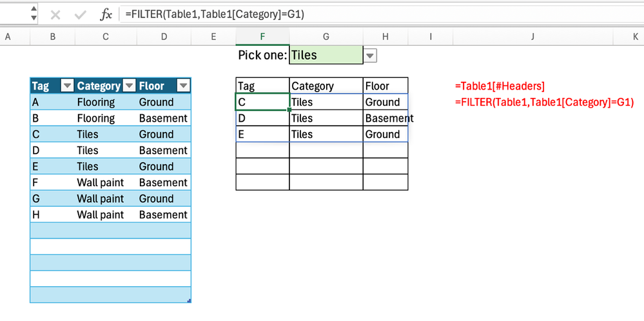
Task: Click Tiles in Table1 row C
Action: pyautogui.click(x=88, y=134)
